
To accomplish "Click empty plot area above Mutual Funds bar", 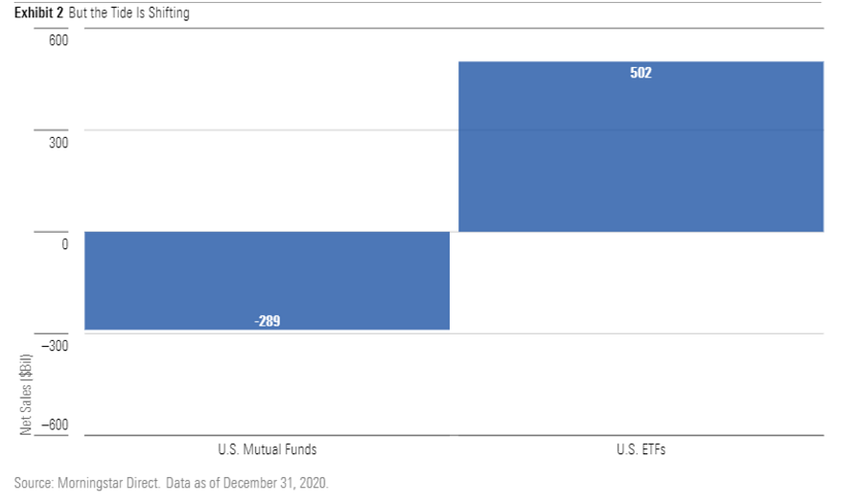I will 267,134.
